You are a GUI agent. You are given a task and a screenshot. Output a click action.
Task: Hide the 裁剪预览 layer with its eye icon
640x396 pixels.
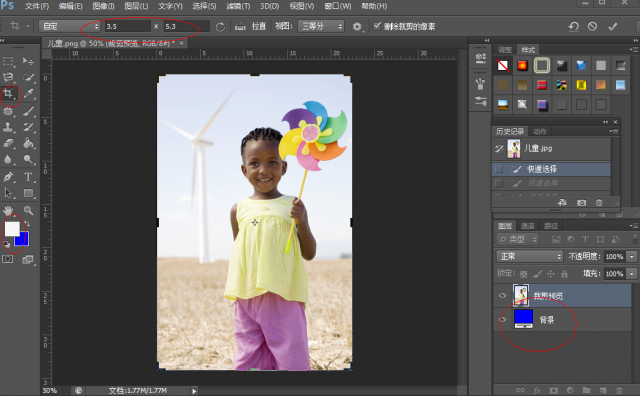coord(503,295)
